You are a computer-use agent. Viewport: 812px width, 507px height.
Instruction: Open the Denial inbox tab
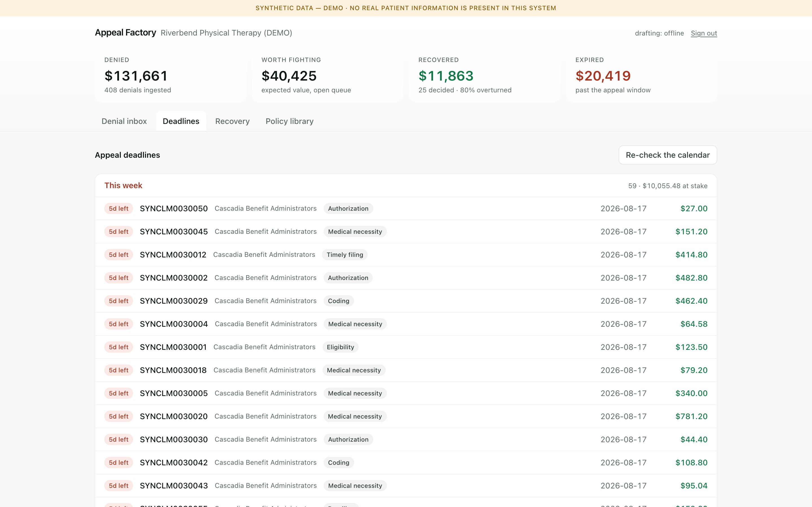(x=124, y=121)
